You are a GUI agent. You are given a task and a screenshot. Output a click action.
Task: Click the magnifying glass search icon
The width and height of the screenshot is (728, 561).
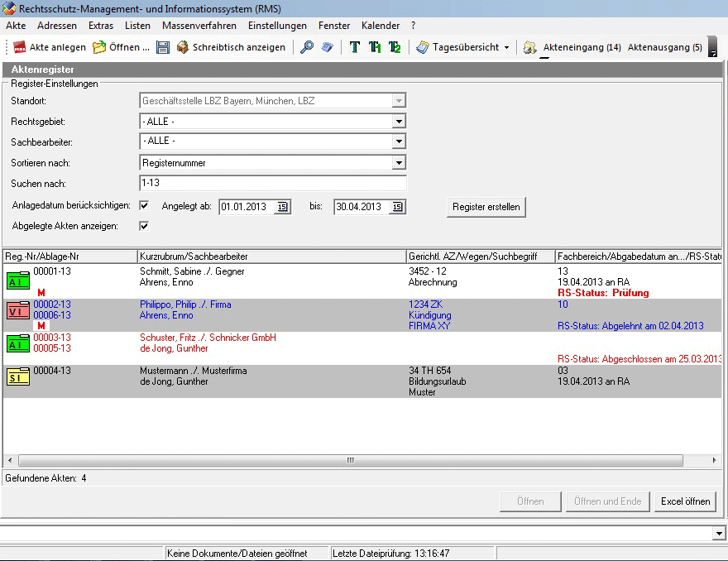click(307, 47)
